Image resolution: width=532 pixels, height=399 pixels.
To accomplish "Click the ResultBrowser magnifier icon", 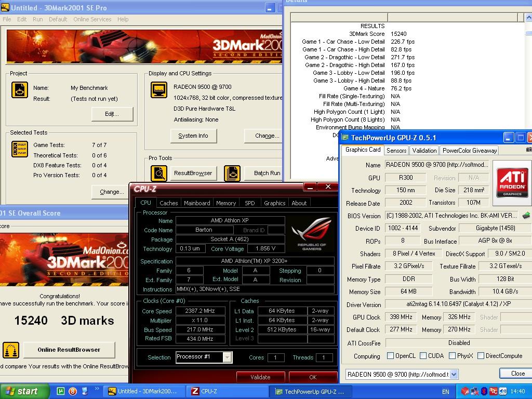I will [159, 174].
